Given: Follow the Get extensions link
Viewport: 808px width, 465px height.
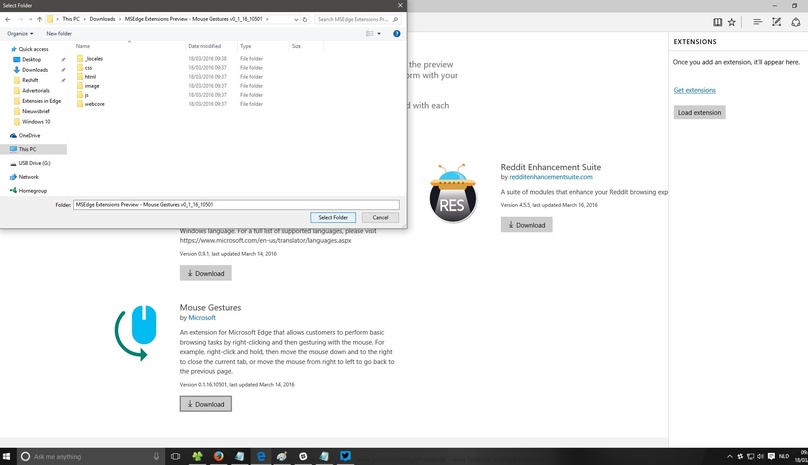Looking at the screenshot, I should point(695,90).
